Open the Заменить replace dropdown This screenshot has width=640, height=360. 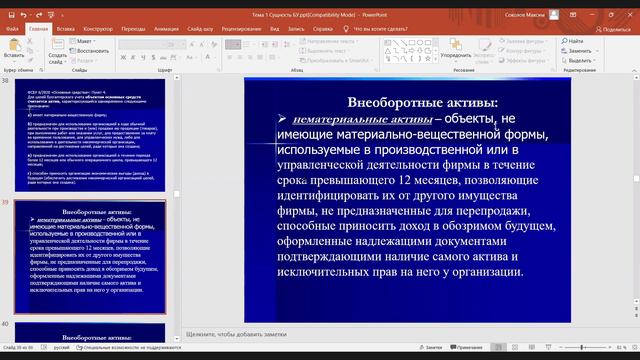597,51
